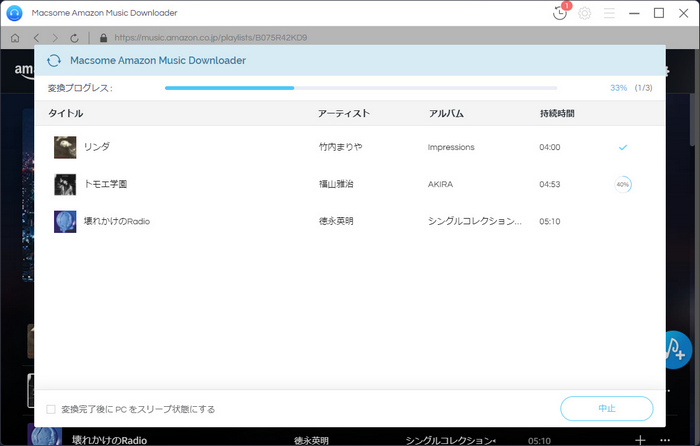700x446 pixels.
Task: Click 徳永英明 in the background Amazon page
Action: [x=311, y=441]
